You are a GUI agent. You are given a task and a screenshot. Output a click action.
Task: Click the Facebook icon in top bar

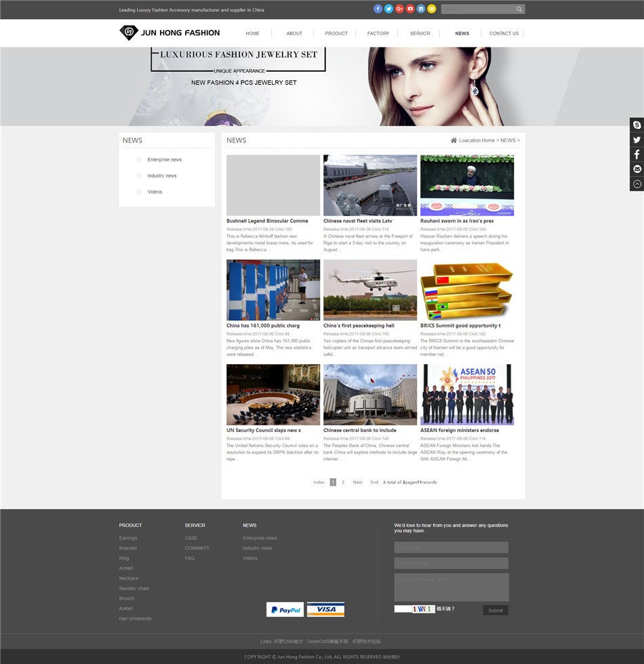coord(378,9)
